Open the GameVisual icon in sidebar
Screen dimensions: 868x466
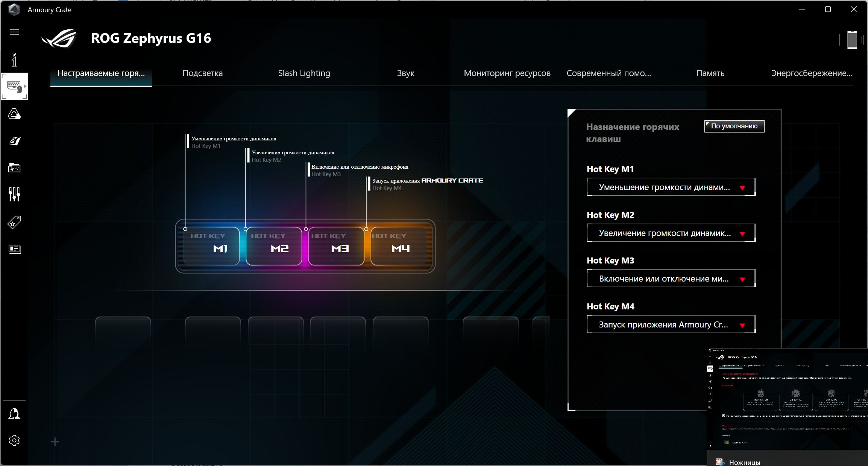click(14, 141)
